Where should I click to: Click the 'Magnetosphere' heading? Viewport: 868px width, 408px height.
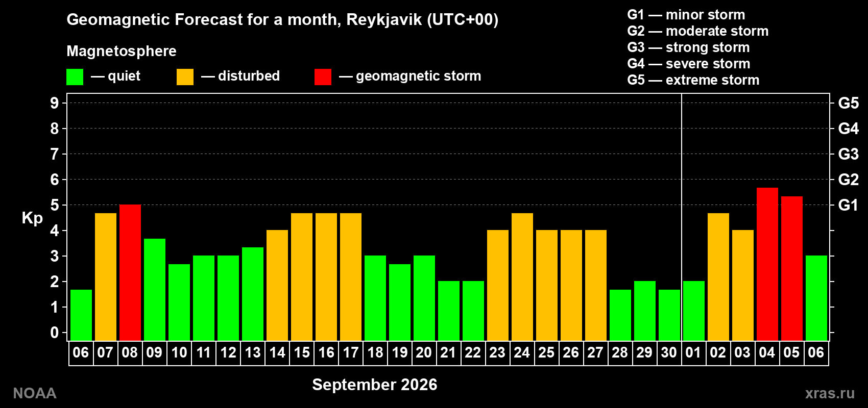coord(122,51)
